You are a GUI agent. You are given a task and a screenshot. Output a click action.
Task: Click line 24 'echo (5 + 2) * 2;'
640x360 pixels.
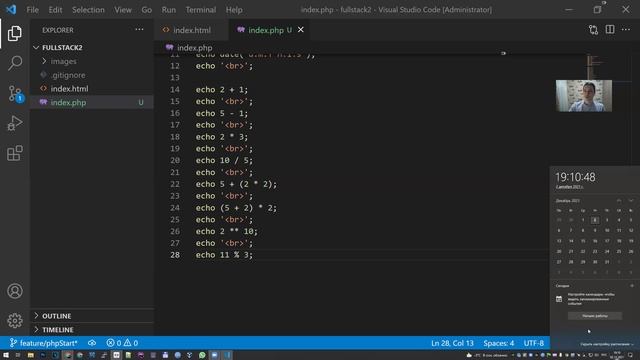[236, 208]
